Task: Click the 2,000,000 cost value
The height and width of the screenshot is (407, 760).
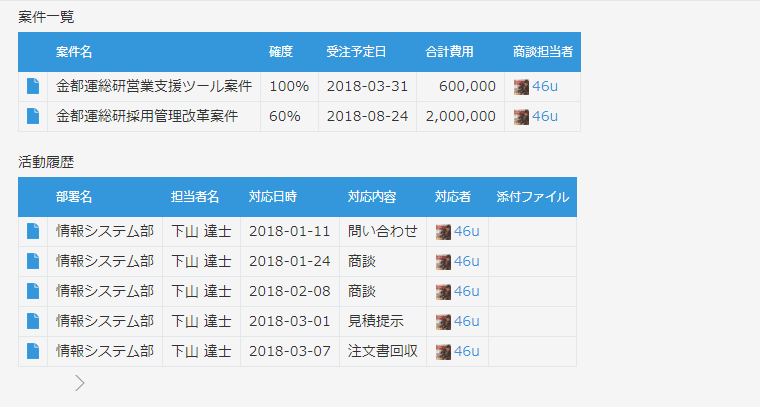Action: 460,116
